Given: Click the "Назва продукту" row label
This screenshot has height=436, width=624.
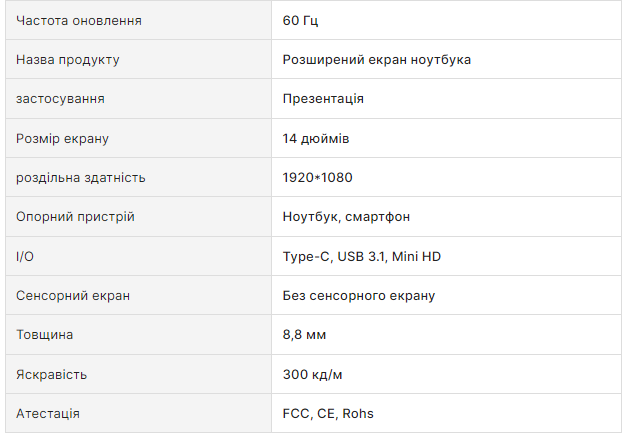Looking at the screenshot, I should click(x=67, y=60).
